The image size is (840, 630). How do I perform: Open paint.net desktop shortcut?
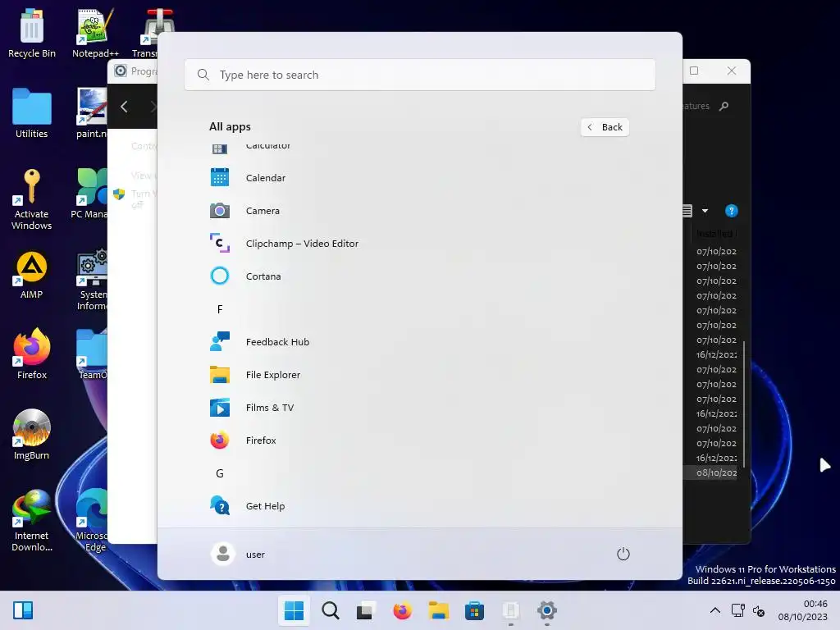[x=91, y=113]
